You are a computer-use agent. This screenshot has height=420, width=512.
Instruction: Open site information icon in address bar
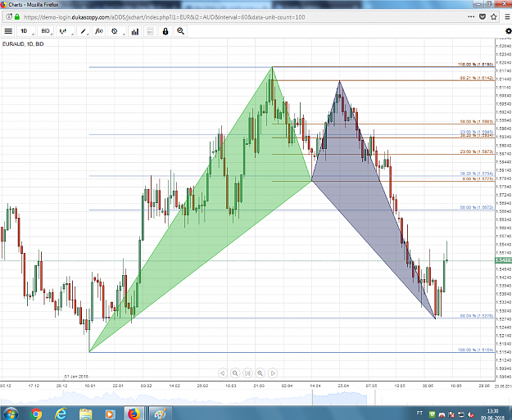point(9,16)
